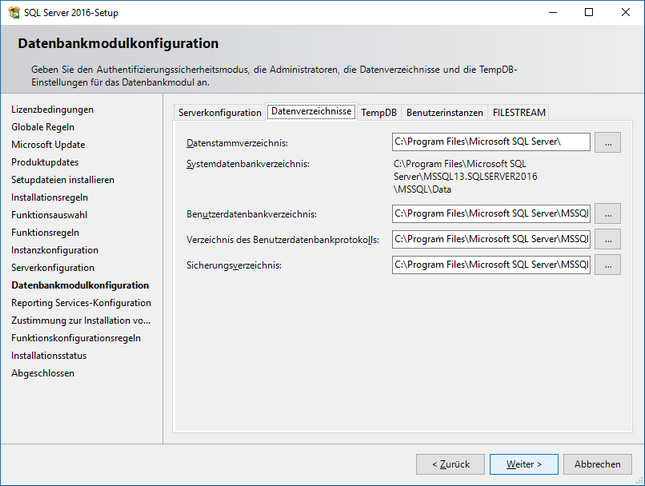Select the Lizenzbedingungen step in the sidebar
This screenshot has width=645, height=486.
click(x=52, y=109)
